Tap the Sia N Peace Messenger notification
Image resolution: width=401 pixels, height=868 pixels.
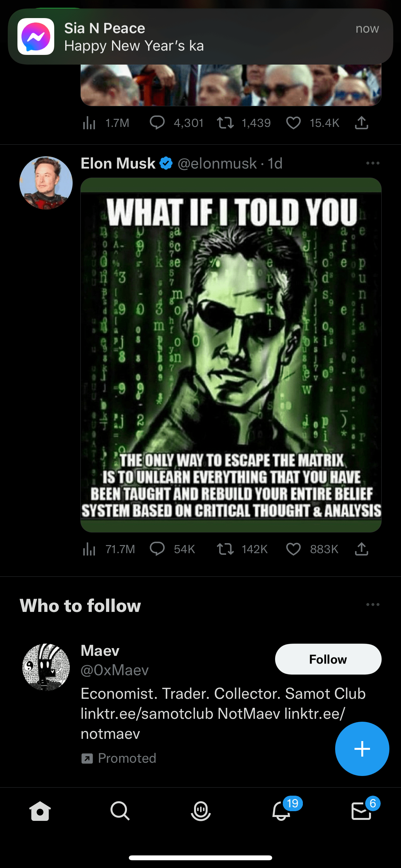click(200, 36)
